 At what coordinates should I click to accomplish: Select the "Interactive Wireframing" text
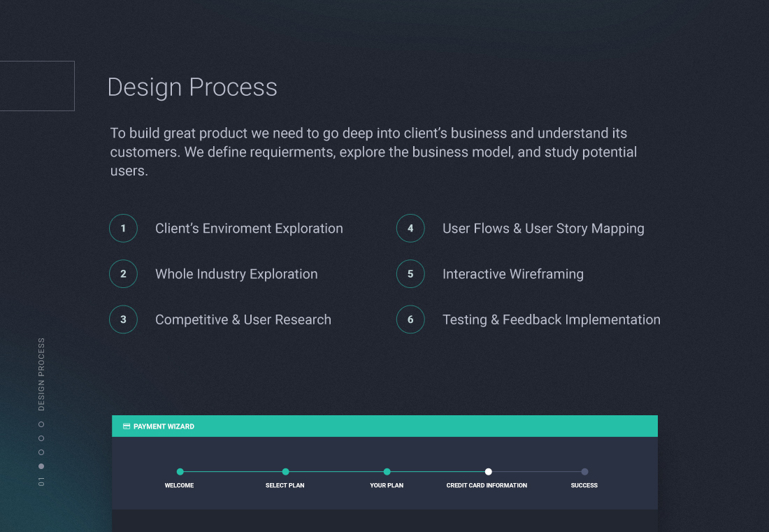(x=513, y=274)
